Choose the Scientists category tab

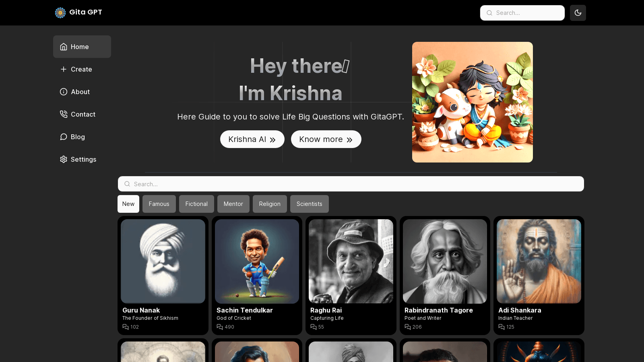pos(310,204)
